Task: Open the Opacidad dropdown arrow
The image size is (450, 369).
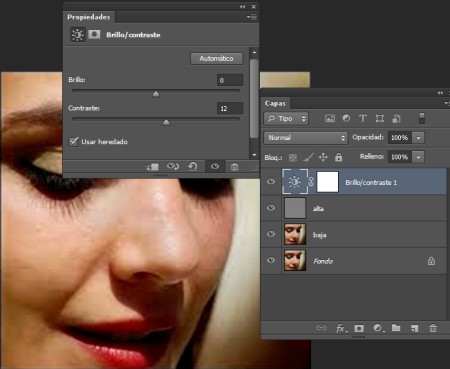Action: click(418, 138)
